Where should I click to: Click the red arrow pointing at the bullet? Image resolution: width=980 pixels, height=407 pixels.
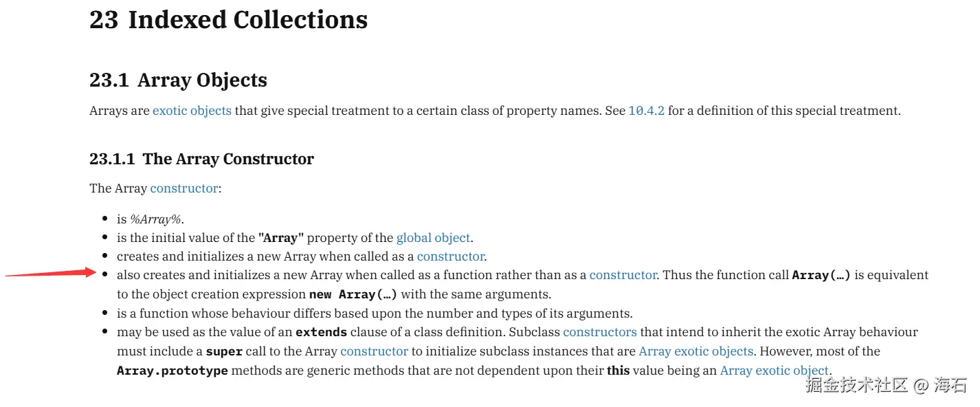coord(51,273)
